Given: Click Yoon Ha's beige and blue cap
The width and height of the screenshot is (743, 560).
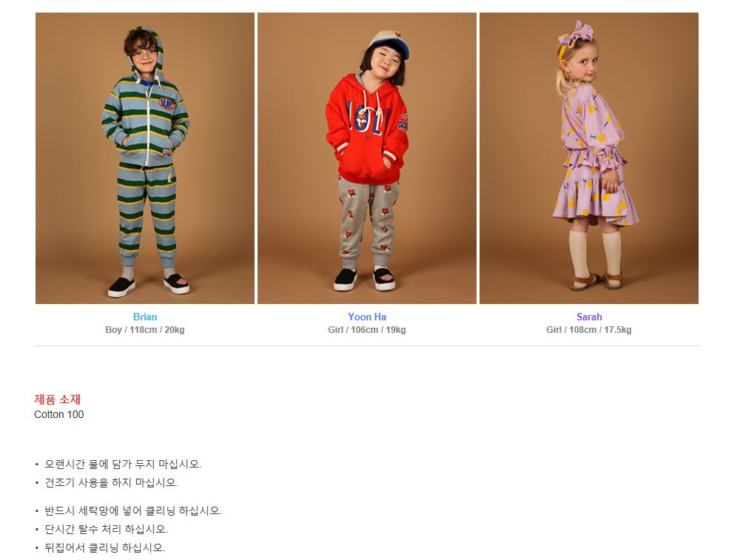Looking at the screenshot, I should pyautogui.click(x=389, y=42).
